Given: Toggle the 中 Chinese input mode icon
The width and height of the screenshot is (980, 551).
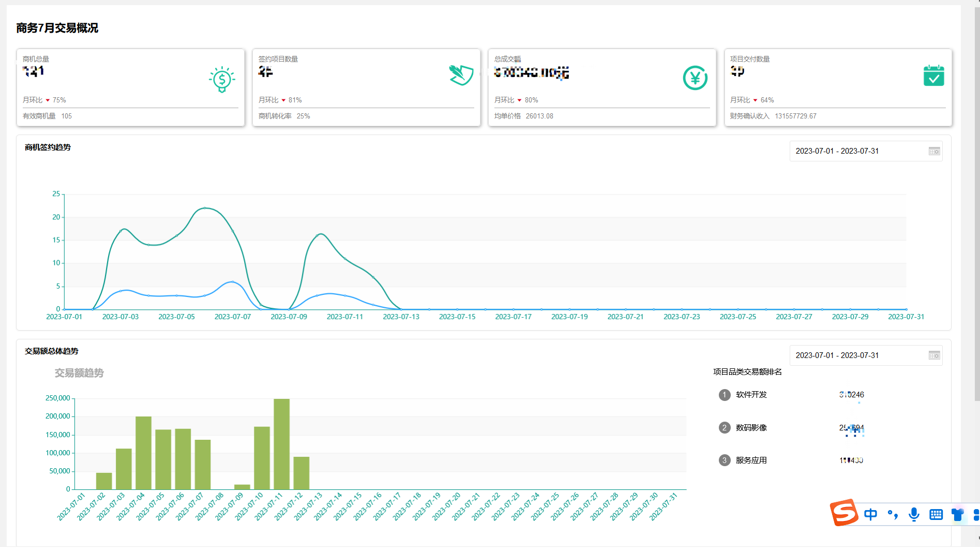Looking at the screenshot, I should [x=870, y=514].
